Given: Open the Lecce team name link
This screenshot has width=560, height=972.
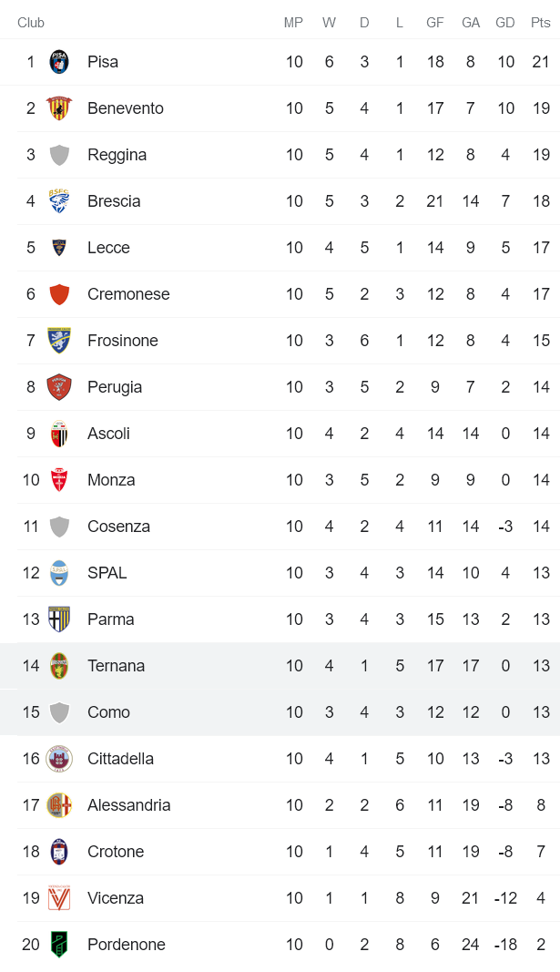Looking at the screenshot, I should tap(108, 248).
